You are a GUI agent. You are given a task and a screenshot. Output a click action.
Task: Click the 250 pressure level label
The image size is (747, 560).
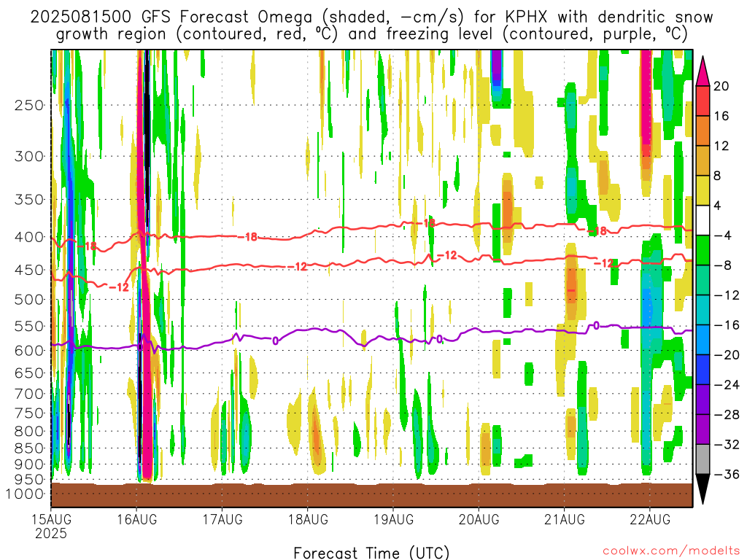(x=29, y=105)
